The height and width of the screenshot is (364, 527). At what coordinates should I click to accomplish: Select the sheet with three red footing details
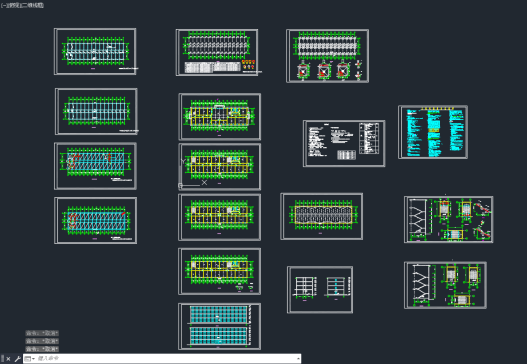[x=327, y=56]
